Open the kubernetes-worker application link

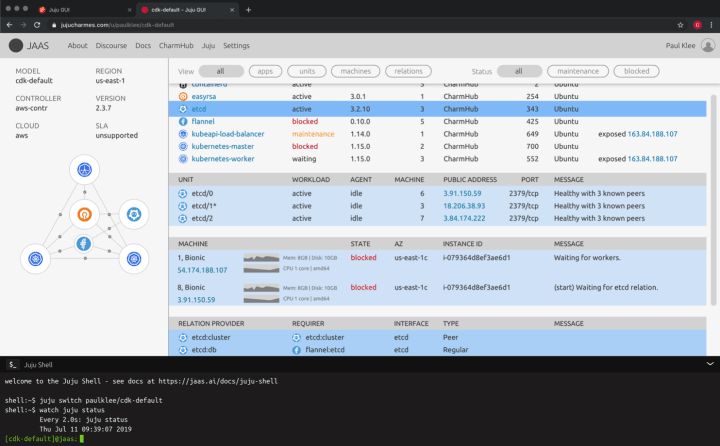(223, 158)
